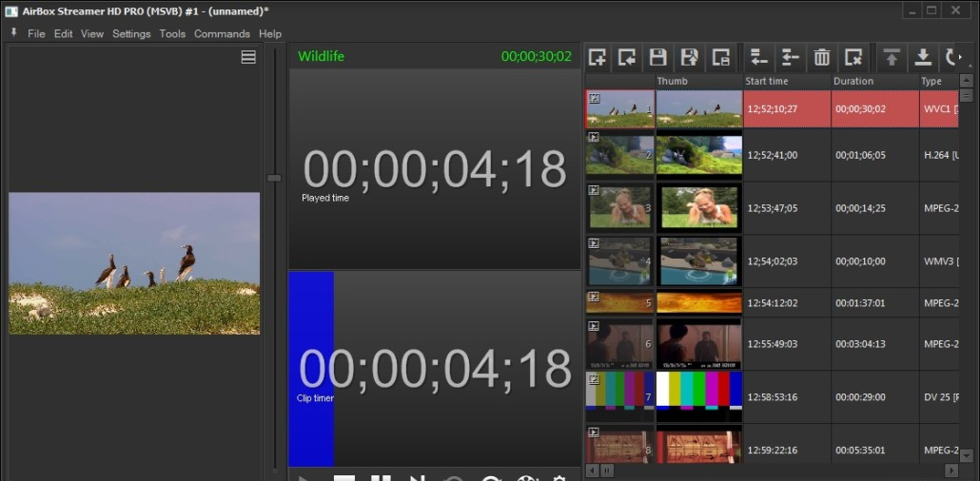The image size is (980, 481).
Task: Delete selected clip with trash icon
Action: coord(822,57)
